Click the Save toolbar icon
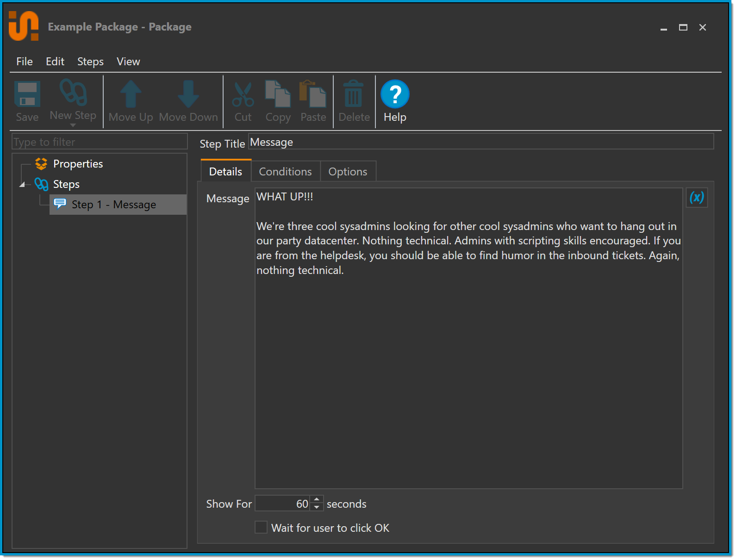736x560 pixels. point(27,94)
